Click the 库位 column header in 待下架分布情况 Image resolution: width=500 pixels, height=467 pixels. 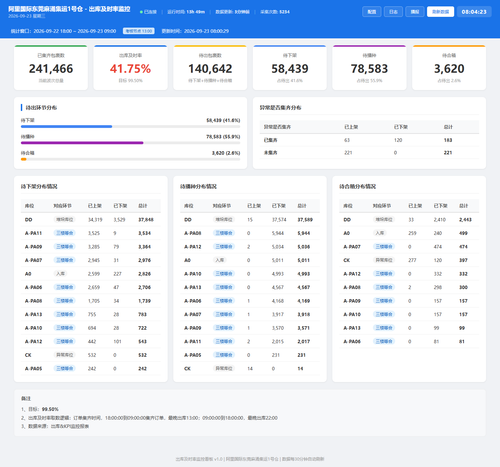tap(29, 206)
